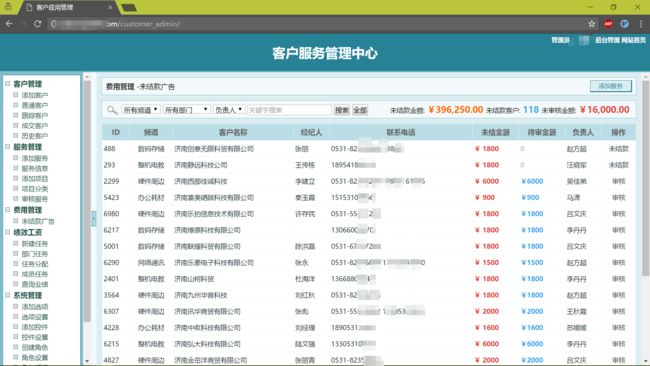Focus the keyword search input field

(289, 110)
